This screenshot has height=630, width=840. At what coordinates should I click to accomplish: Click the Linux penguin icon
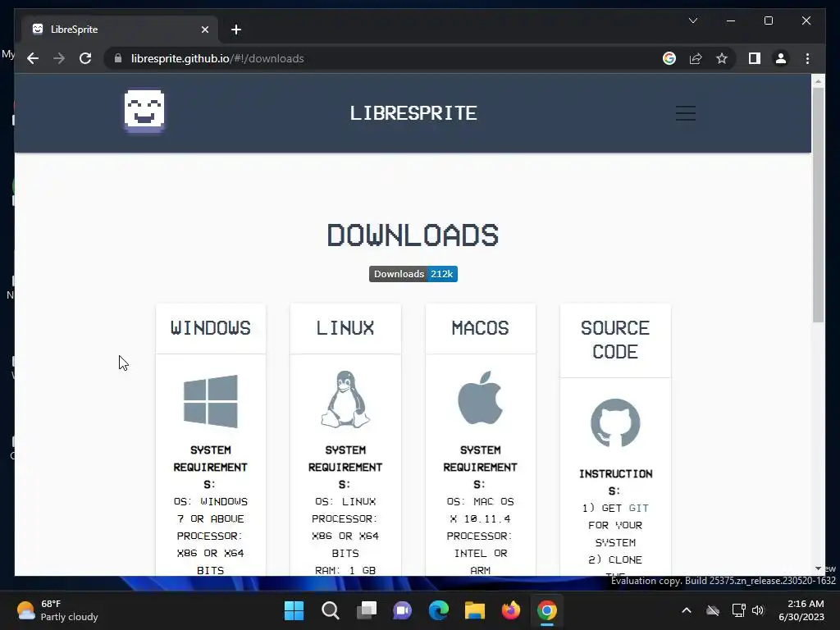[x=345, y=399]
